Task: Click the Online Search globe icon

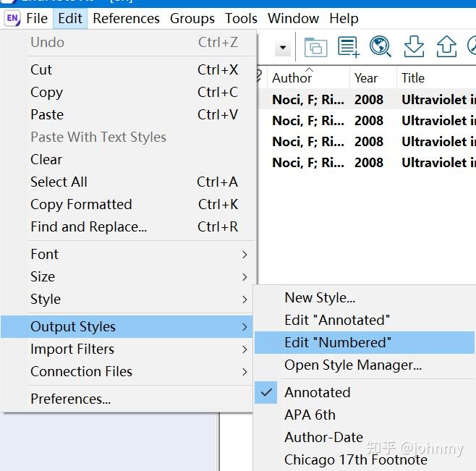Action: point(381,46)
